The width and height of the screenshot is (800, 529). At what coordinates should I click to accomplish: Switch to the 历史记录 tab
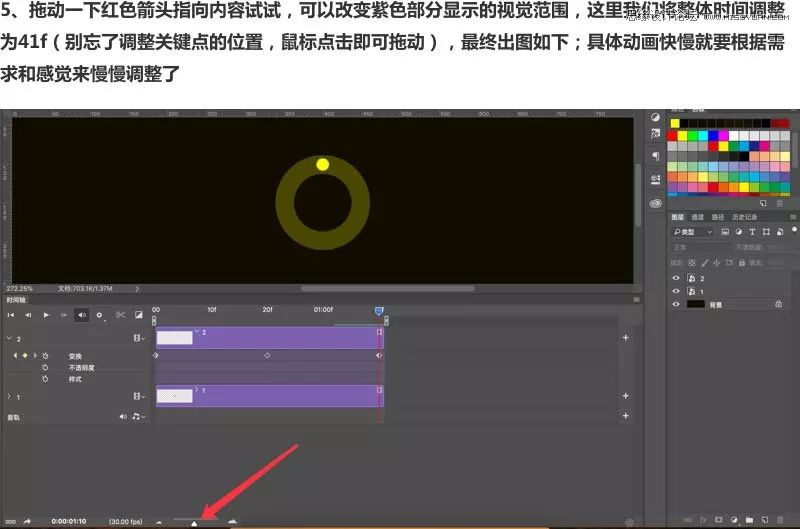click(x=744, y=217)
